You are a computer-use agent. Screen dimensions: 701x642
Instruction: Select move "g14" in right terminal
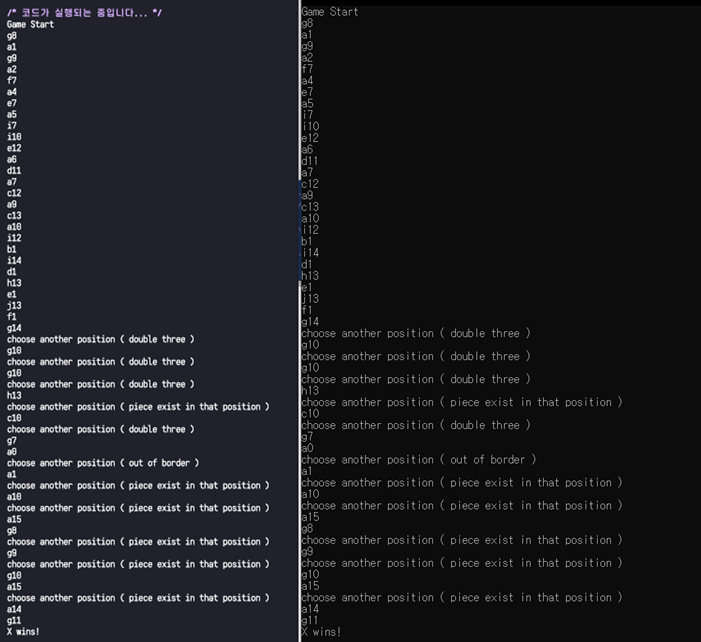[310, 322]
